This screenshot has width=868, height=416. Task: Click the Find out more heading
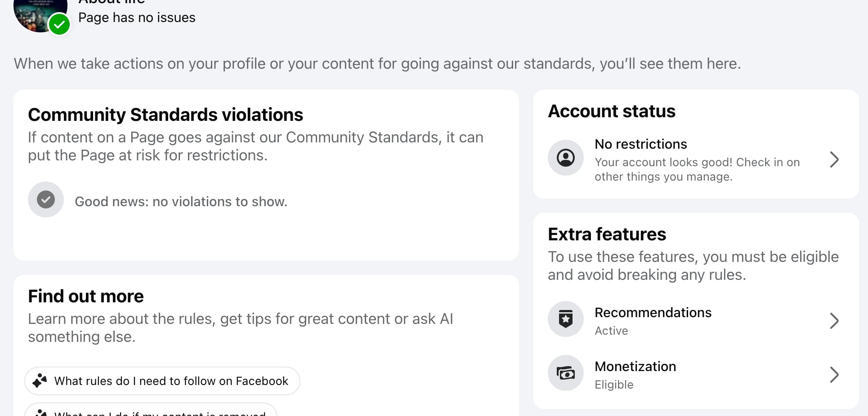coord(86,296)
